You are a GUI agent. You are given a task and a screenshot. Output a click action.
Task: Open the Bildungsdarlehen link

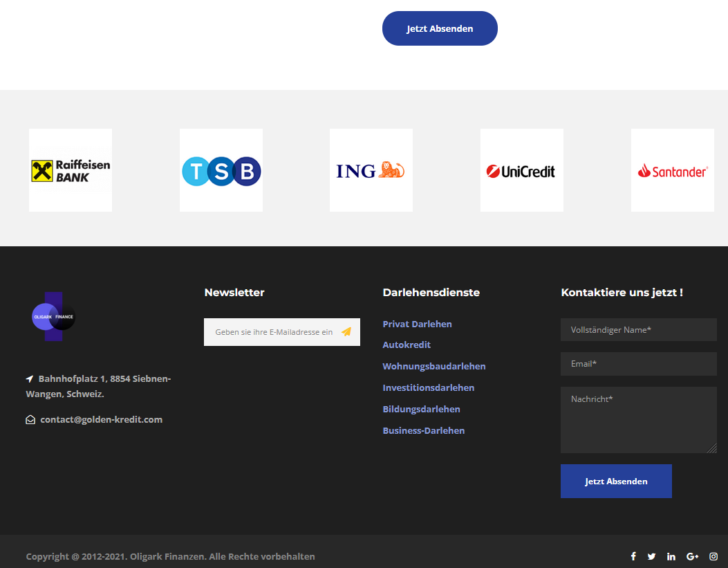[x=421, y=409]
